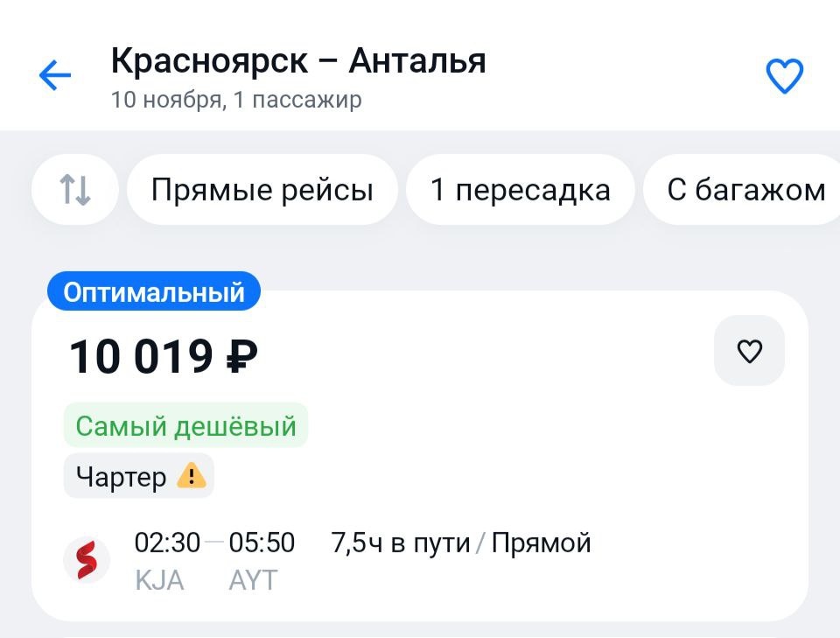Image resolution: width=840 pixels, height=638 pixels.
Task: Tap the charter warning triangle icon
Action: (x=192, y=476)
